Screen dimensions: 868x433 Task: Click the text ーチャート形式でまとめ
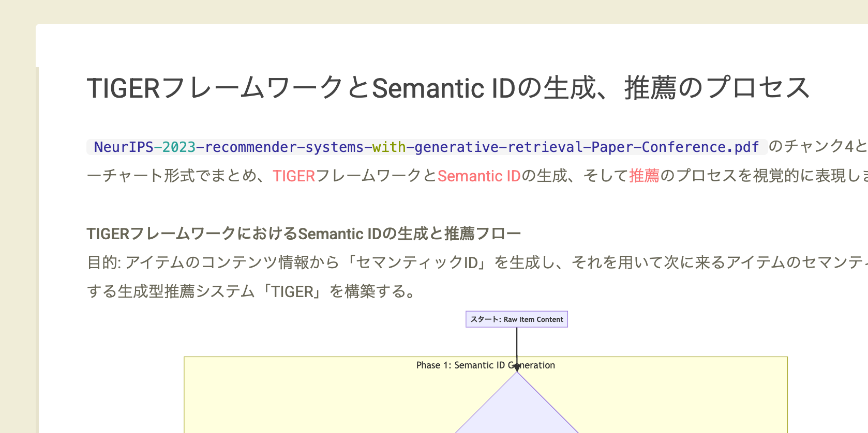[172, 176]
